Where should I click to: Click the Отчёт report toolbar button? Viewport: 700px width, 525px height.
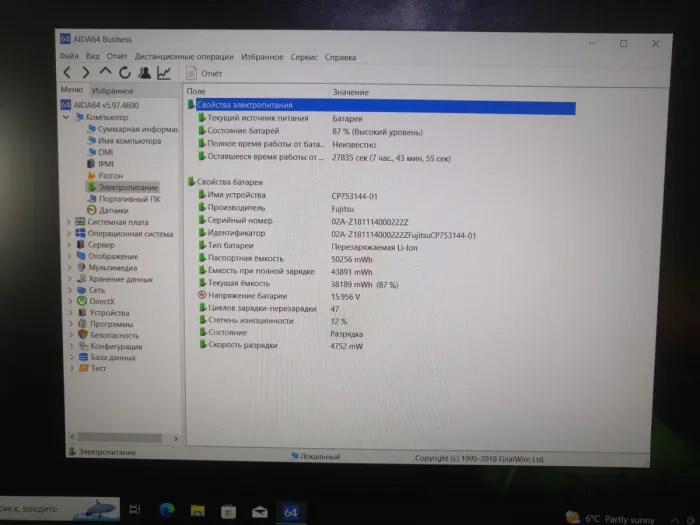pos(205,73)
